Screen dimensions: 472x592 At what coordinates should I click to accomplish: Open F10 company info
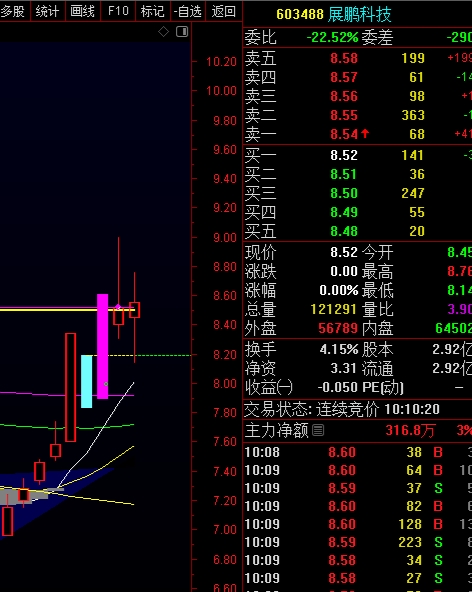click(118, 11)
